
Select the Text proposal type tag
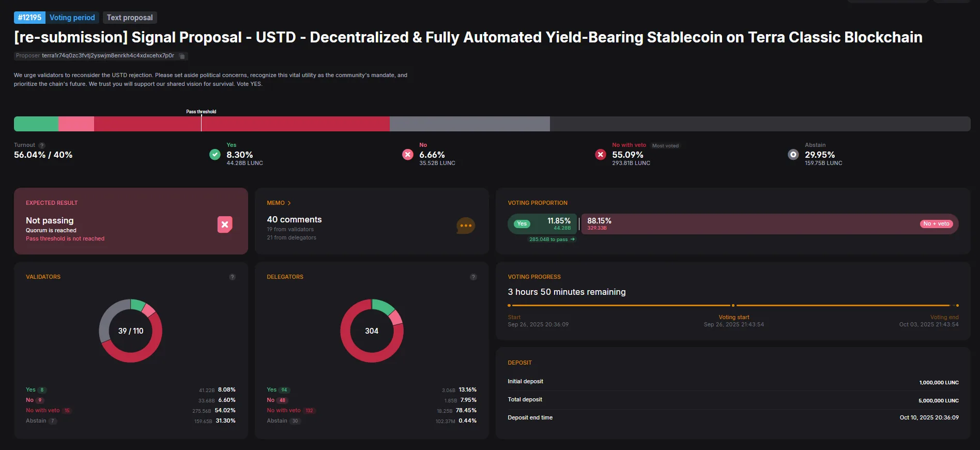pyautogui.click(x=130, y=18)
